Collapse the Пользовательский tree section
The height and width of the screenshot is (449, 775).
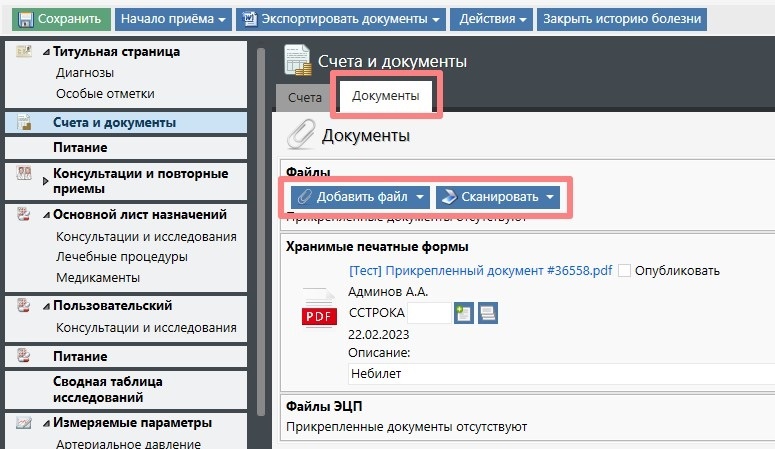(46, 306)
